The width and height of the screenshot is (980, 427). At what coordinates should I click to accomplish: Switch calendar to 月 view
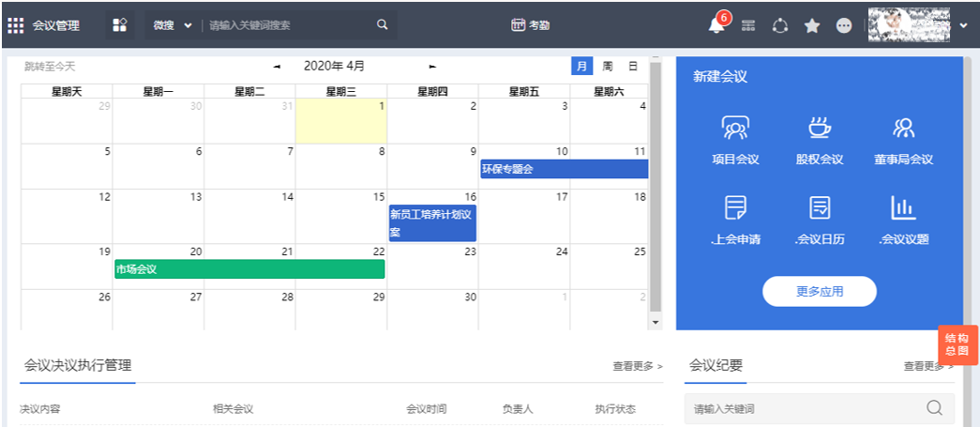point(581,67)
